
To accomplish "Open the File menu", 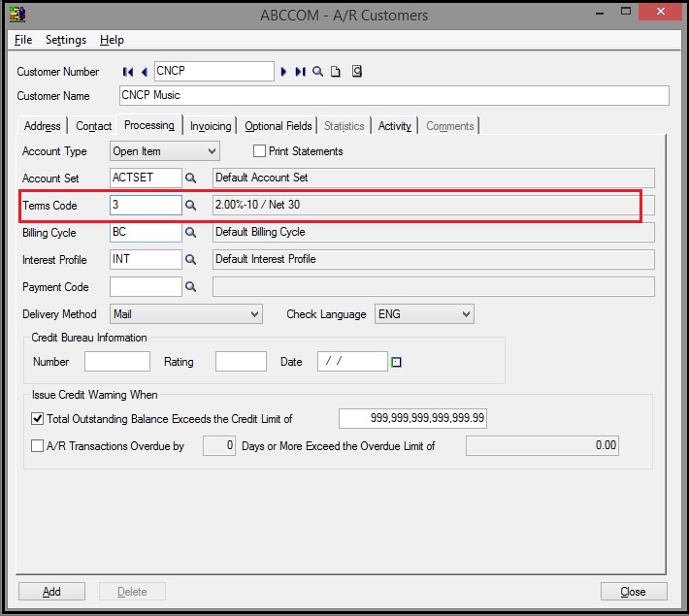I will coord(23,40).
